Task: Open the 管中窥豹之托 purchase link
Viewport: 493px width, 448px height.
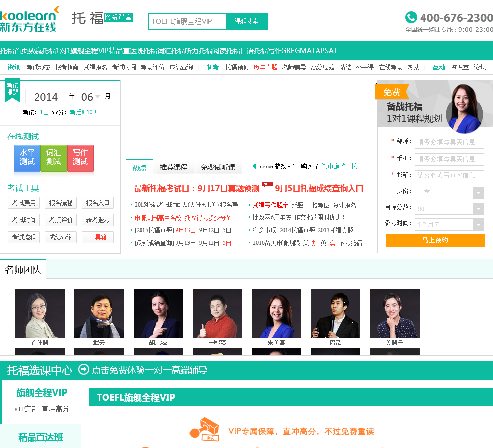Action: (344, 166)
